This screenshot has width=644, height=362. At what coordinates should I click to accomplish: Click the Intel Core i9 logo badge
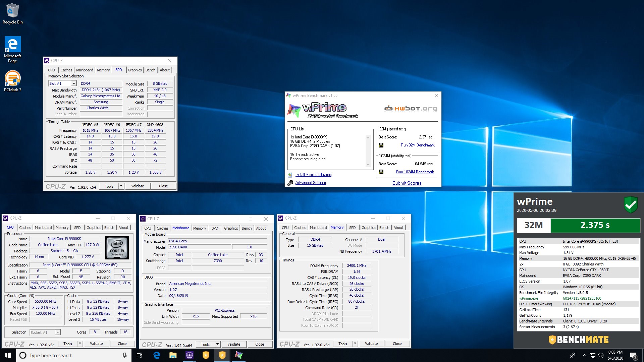[x=117, y=248]
